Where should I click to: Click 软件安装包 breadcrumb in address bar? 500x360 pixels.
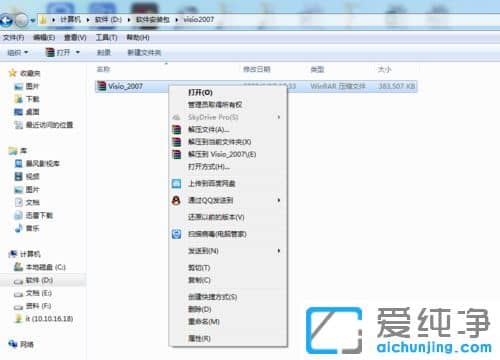pos(153,20)
